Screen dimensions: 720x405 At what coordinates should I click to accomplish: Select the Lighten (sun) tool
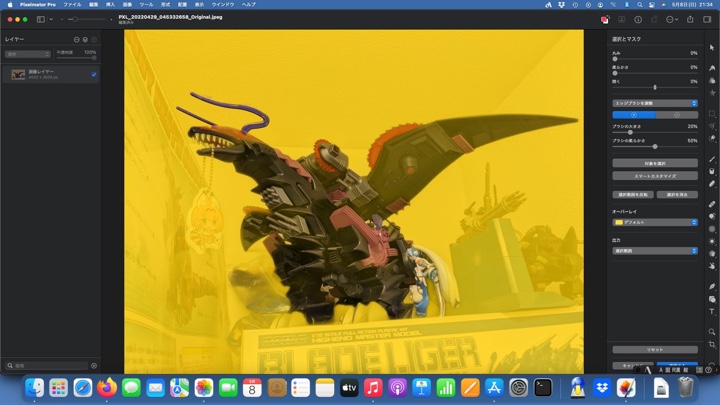coord(712,241)
